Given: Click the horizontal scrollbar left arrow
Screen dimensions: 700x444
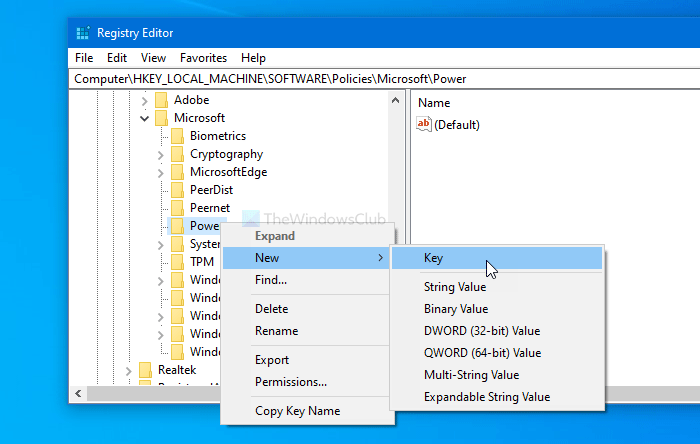Looking at the screenshot, I should 78,394.
